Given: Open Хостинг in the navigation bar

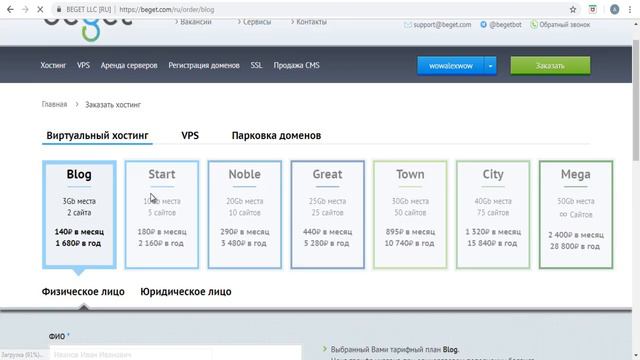Looking at the screenshot, I should (x=53, y=65).
